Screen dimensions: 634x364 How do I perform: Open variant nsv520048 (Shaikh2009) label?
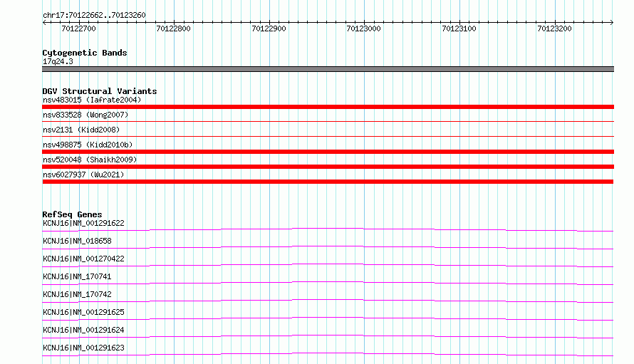(x=90, y=160)
